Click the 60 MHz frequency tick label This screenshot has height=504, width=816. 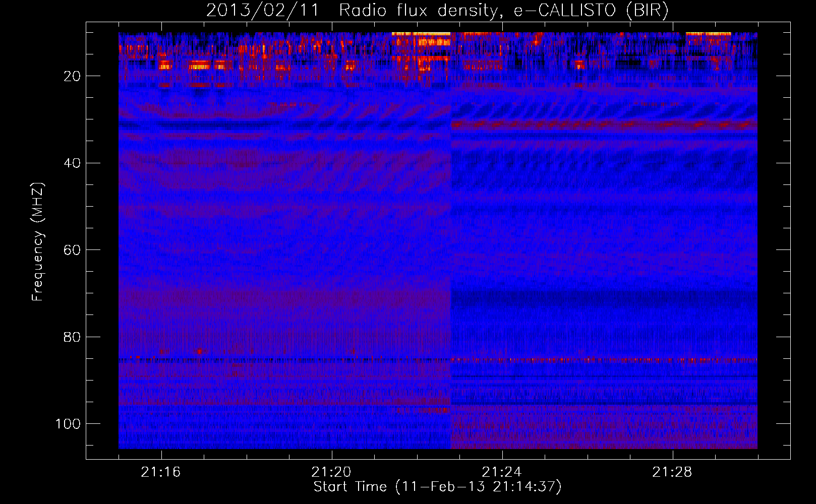[73, 250]
